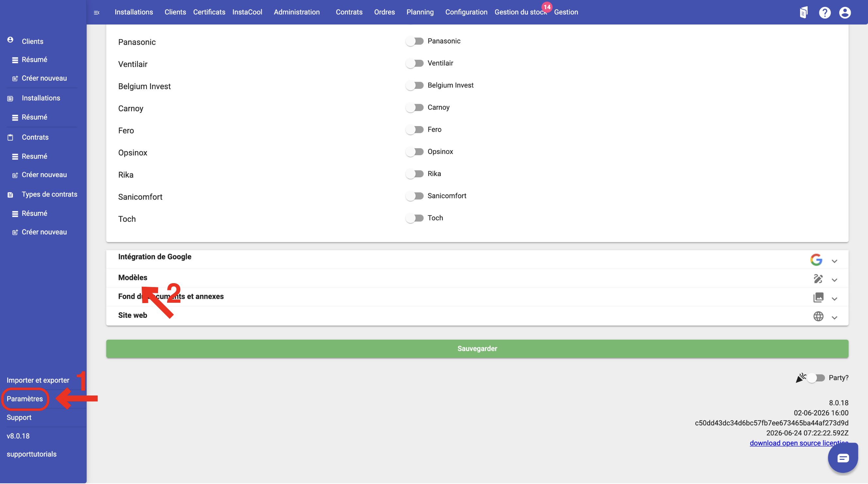Open the Certificats top menu
This screenshot has height=484, width=868.
209,12
